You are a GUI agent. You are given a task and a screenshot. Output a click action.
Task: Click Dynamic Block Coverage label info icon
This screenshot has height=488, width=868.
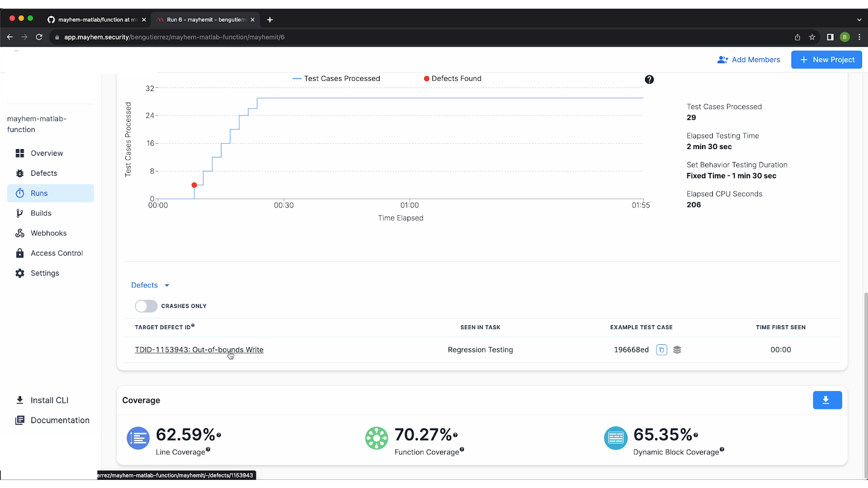point(722,450)
